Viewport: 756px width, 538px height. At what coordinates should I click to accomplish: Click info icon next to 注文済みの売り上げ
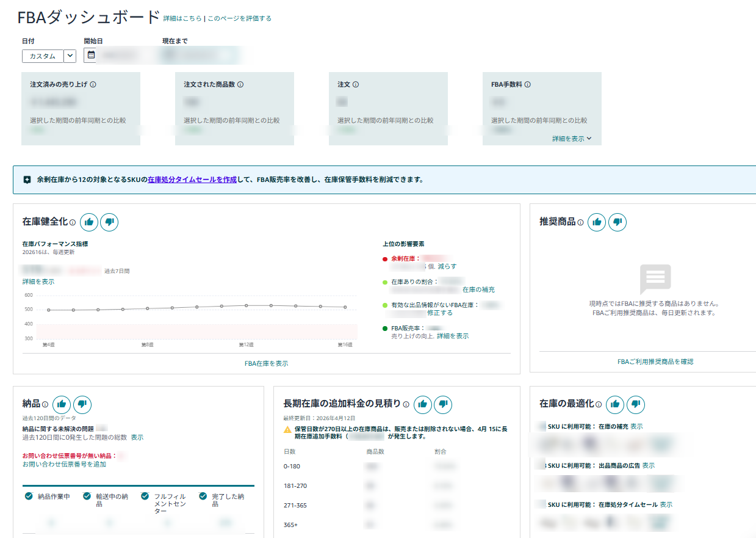click(x=93, y=85)
